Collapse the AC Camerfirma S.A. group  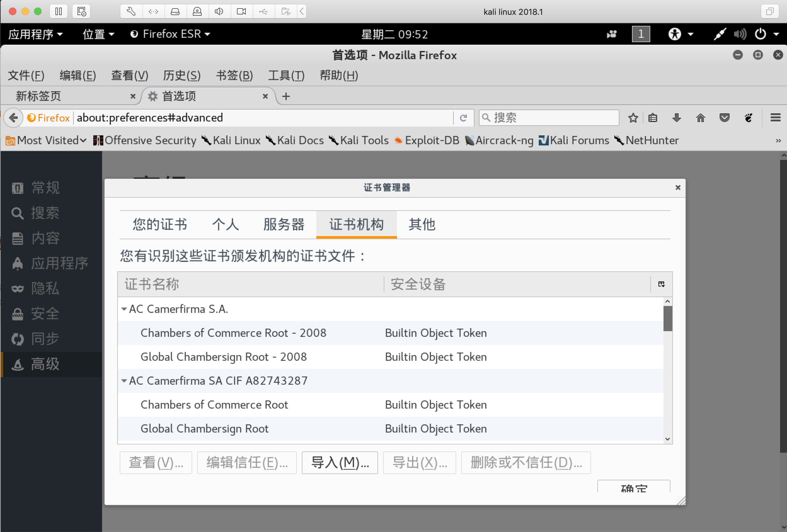pyautogui.click(x=124, y=309)
